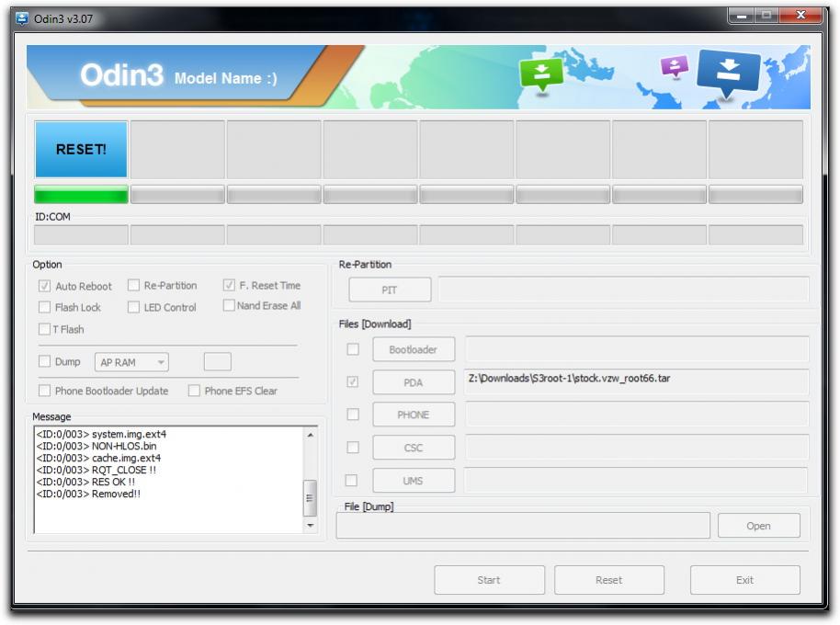Enable Nand Erase All checkbox

coord(229,305)
